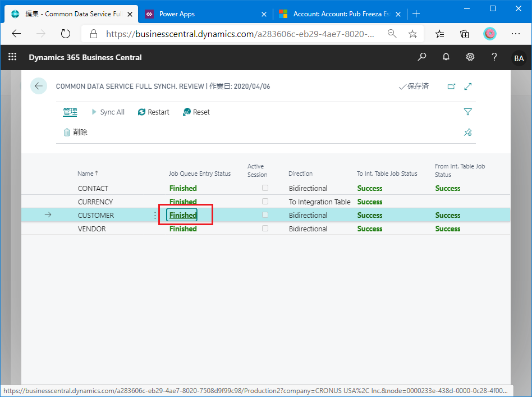Open notifications bell icon
532x397 pixels.
click(446, 57)
